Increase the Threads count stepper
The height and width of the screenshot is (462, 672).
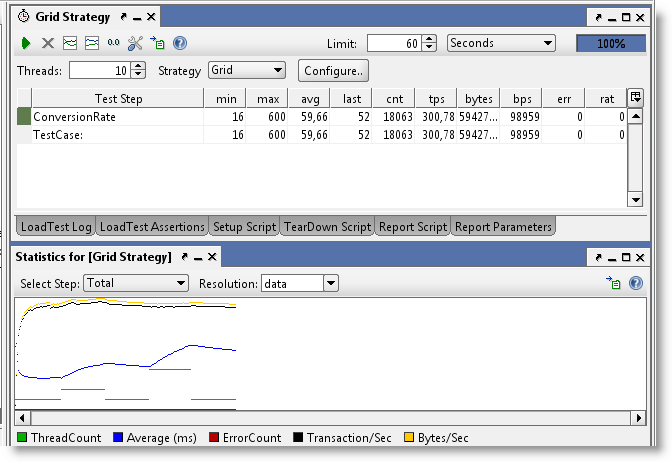[138, 66]
